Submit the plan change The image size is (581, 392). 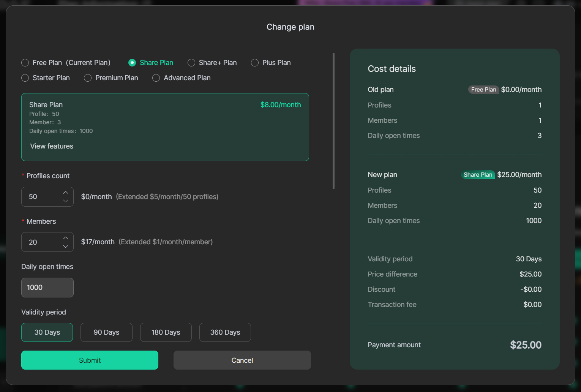coord(90,360)
